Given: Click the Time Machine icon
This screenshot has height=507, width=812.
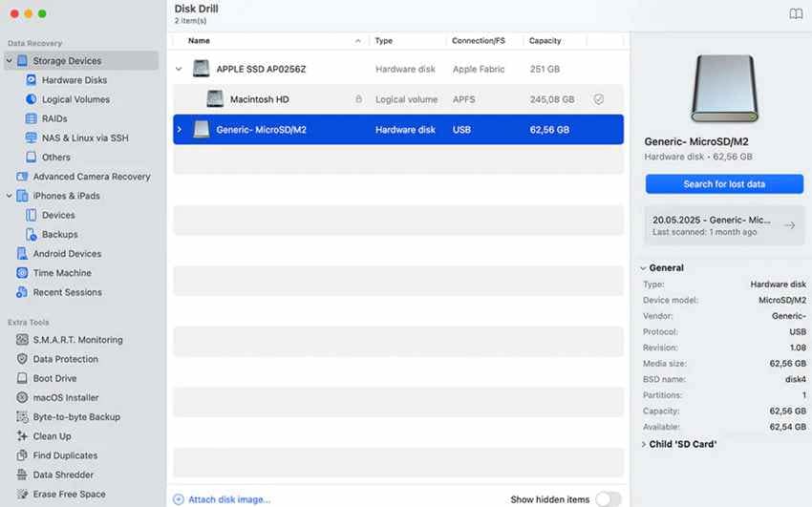Looking at the screenshot, I should 22,273.
